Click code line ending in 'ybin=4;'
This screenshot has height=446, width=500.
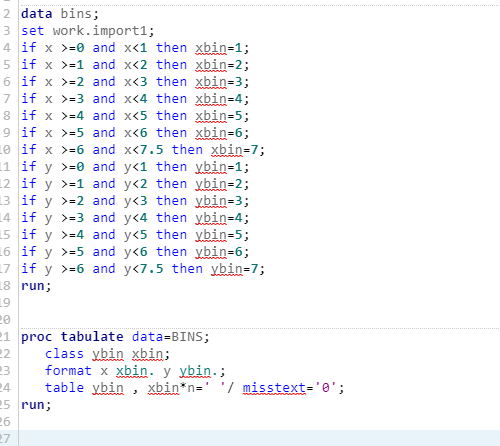click(x=135, y=218)
